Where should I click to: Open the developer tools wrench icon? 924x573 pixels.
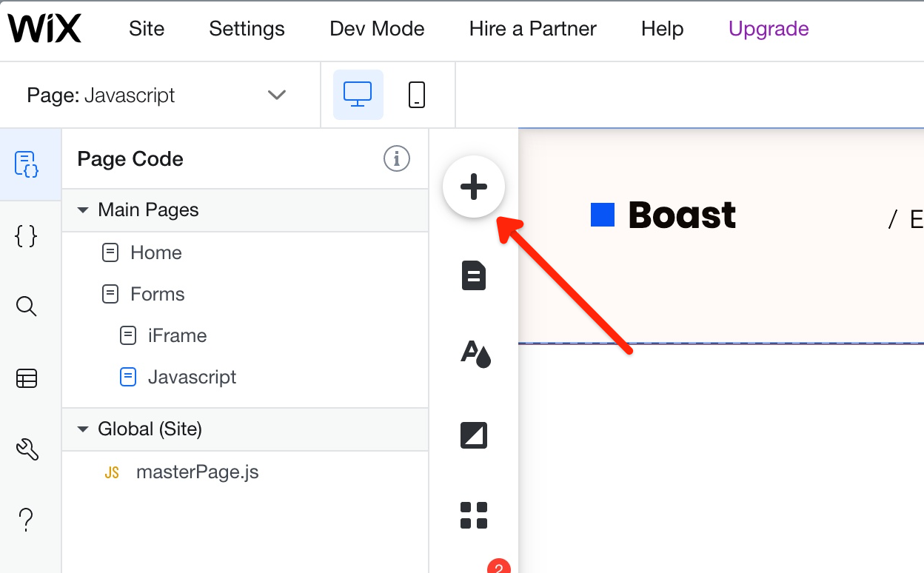(27, 449)
